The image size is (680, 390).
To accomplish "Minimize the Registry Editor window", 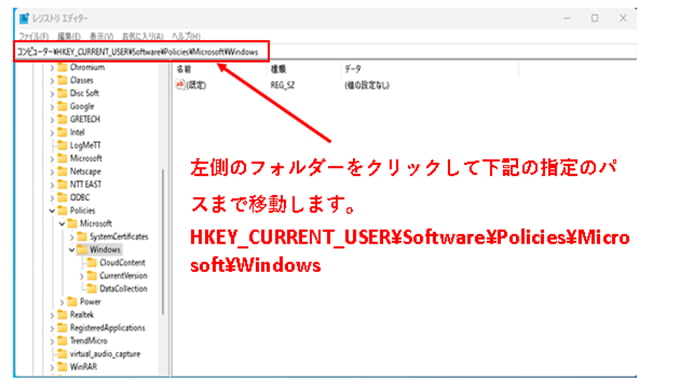I will [567, 18].
